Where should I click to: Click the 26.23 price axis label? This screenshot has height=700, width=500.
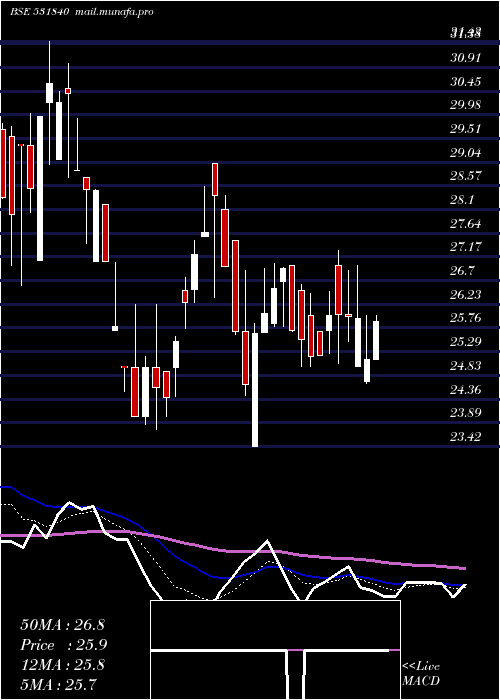tap(466, 295)
